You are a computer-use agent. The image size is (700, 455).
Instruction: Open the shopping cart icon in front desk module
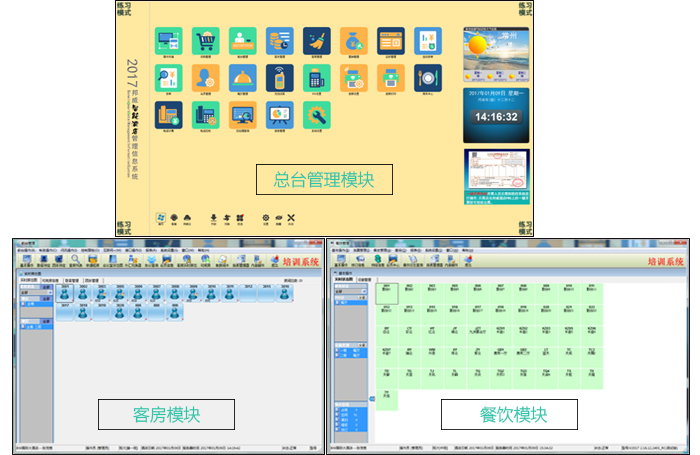pyautogui.click(x=207, y=40)
